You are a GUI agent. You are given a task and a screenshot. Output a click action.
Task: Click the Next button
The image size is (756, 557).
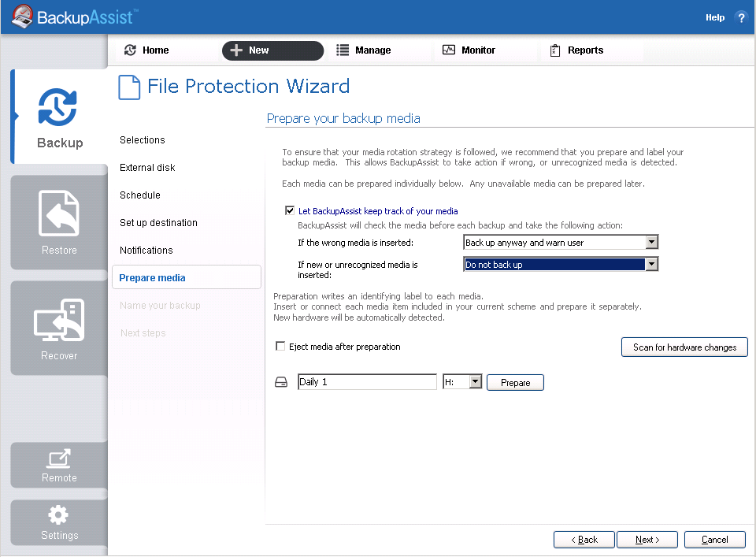pos(647,540)
